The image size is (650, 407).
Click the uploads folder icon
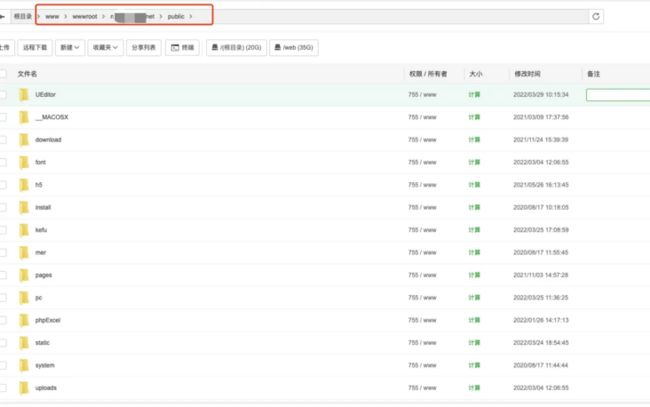pyautogui.click(x=24, y=388)
